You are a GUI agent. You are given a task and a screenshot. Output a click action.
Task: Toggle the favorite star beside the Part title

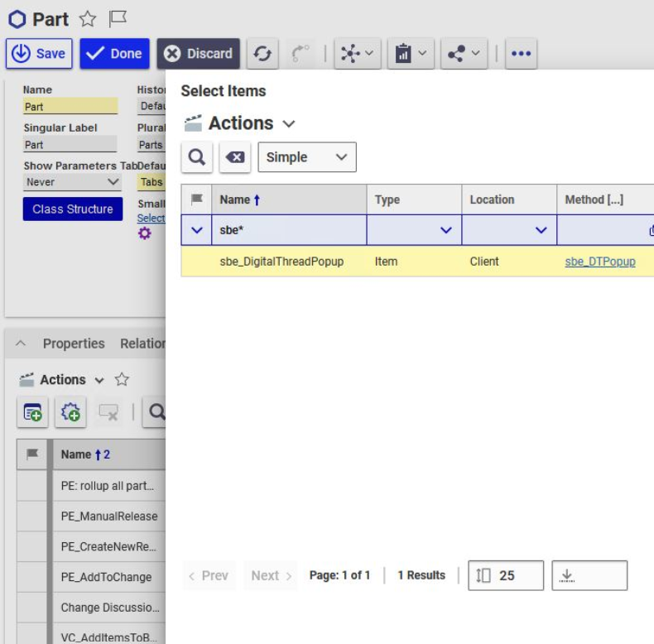[x=88, y=19]
